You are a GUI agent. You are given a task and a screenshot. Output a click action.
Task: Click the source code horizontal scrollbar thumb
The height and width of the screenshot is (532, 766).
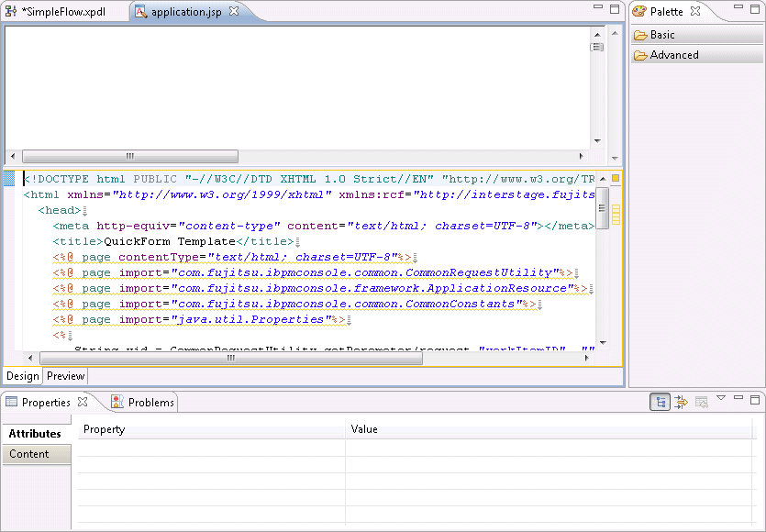(x=231, y=358)
